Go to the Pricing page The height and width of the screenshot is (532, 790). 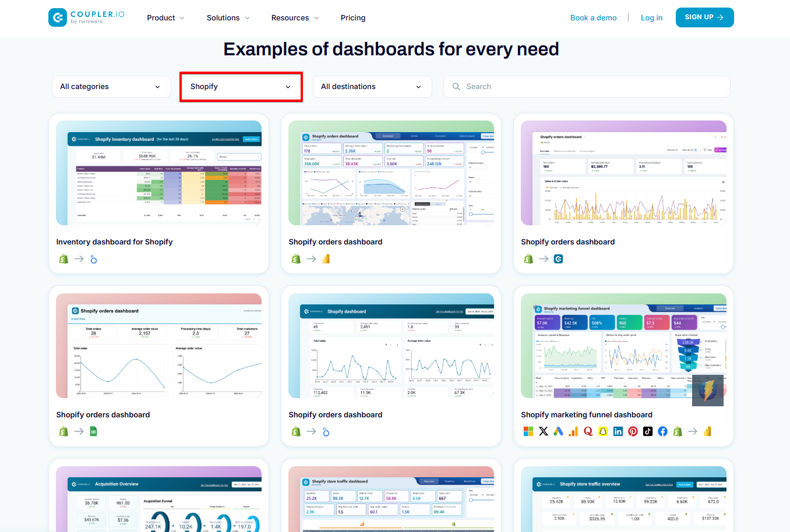point(353,18)
